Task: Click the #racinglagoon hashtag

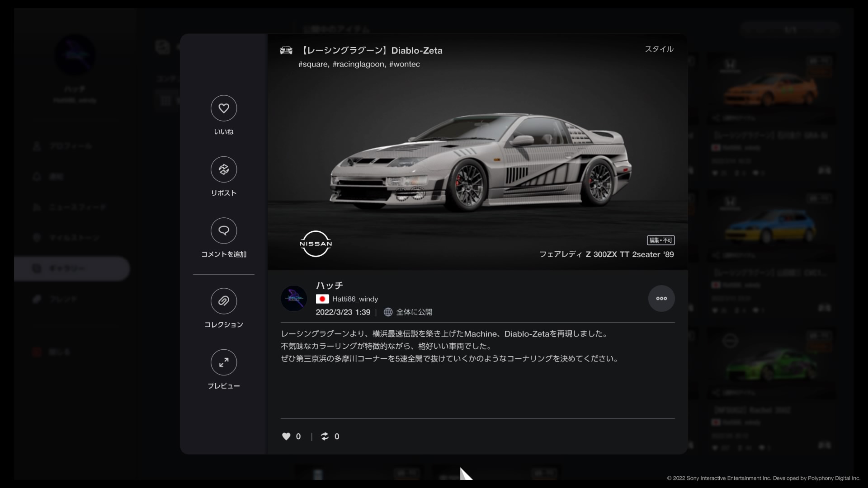Action: (x=359, y=64)
